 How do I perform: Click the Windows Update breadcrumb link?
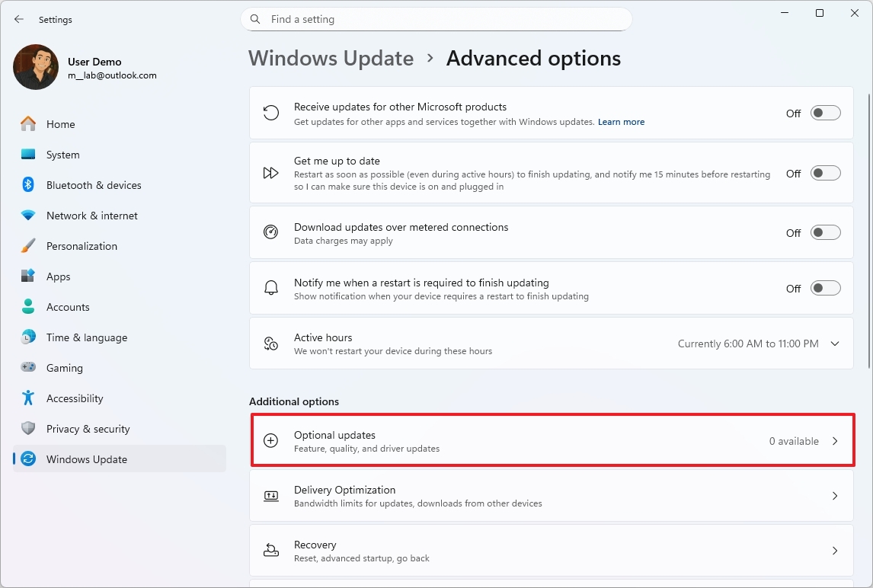pos(331,58)
